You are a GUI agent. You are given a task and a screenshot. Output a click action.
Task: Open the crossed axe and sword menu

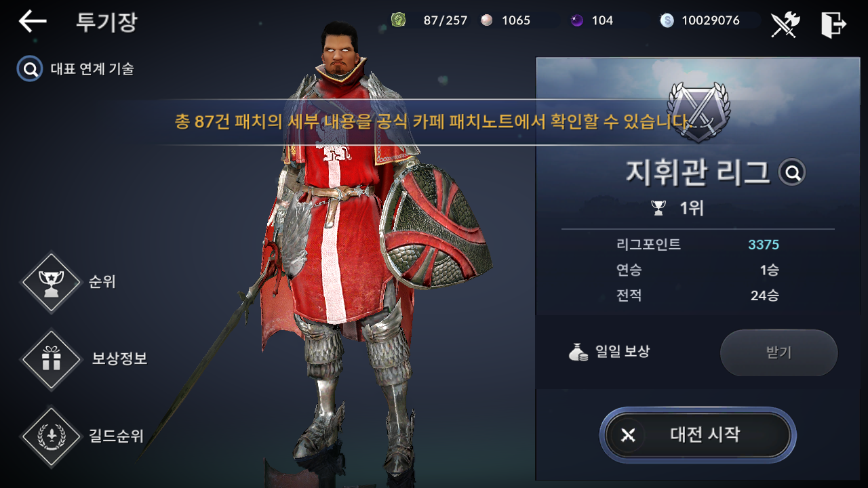pyautogui.click(x=785, y=24)
